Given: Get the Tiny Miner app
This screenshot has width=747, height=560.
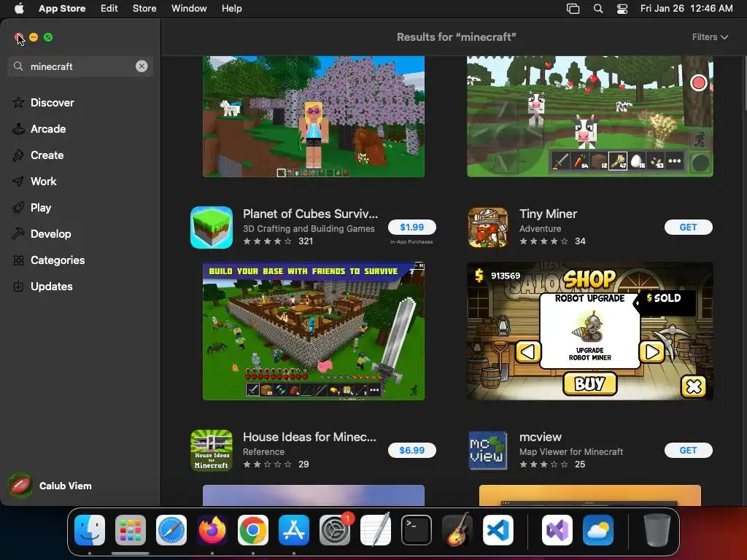Looking at the screenshot, I should [x=689, y=227].
